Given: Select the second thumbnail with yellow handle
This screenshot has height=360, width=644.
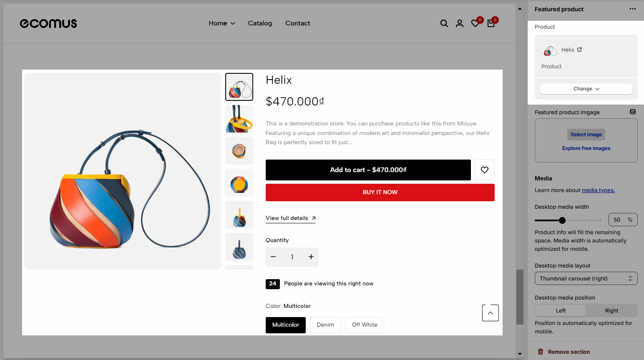Looking at the screenshot, I should [239, 119].
